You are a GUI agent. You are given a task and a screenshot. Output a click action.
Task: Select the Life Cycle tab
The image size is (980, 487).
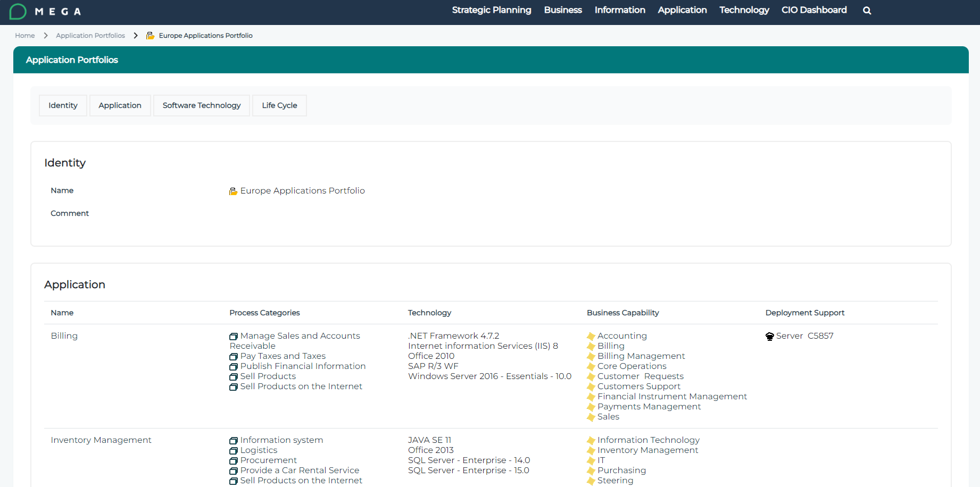[279, 105]
